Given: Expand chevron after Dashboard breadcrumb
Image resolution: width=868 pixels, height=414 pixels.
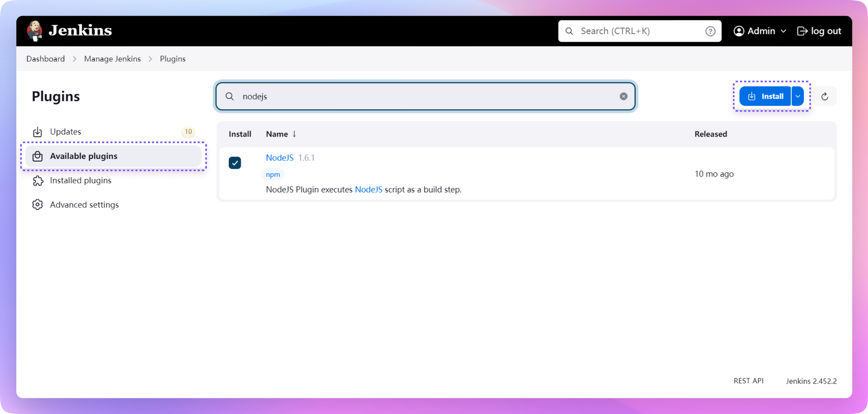Looking at the screenshot, I should point(75,59).
